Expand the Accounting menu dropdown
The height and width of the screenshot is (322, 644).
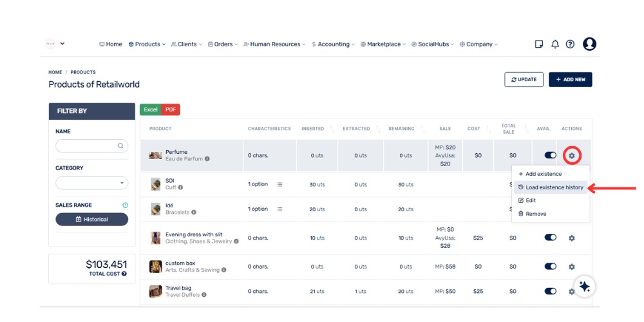tap(333, 44)
